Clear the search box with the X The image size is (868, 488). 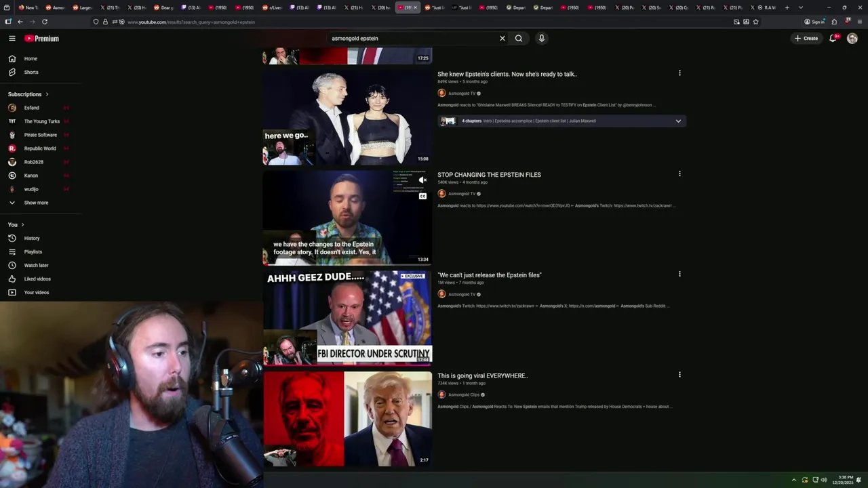(502, 39)
